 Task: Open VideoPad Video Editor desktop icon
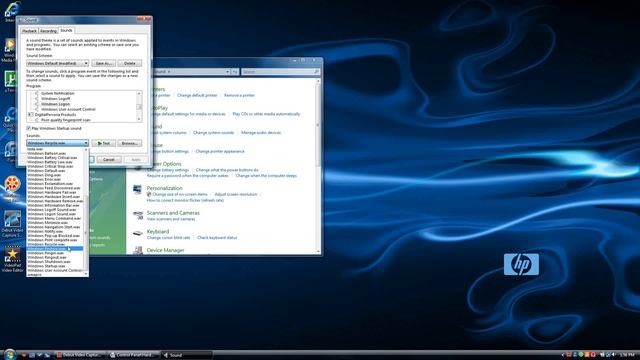(x=12, y=260)
